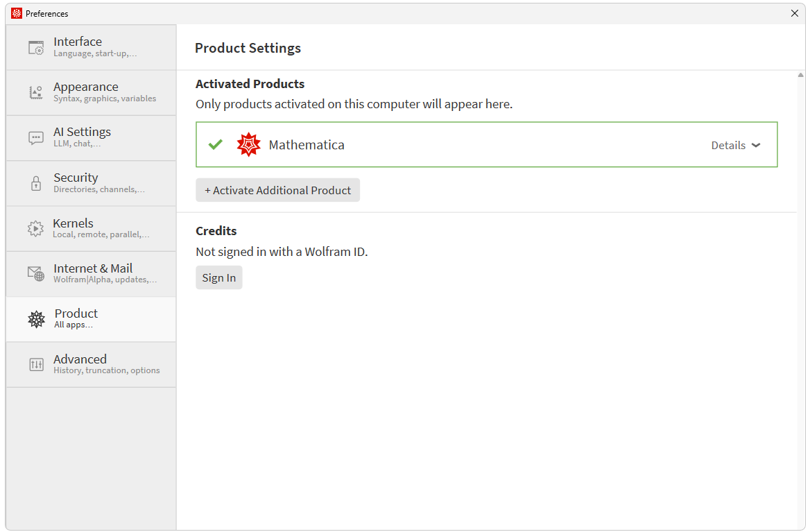Click the Mathematica product name text
Screen dimensions: 810x532
point(307,145)
